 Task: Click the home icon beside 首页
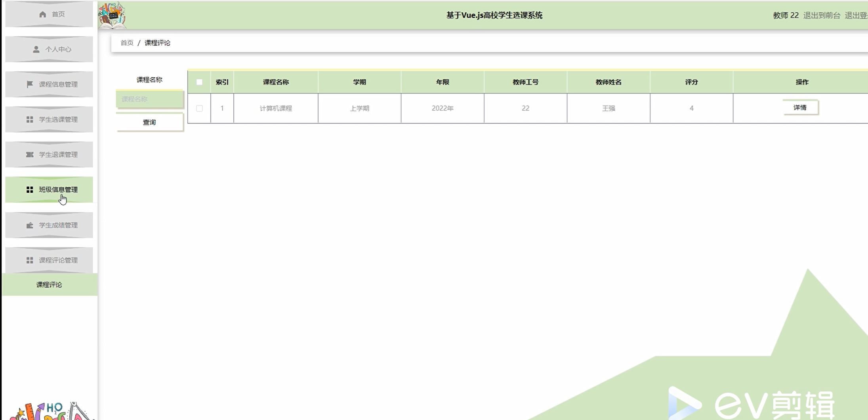point(43,14)
